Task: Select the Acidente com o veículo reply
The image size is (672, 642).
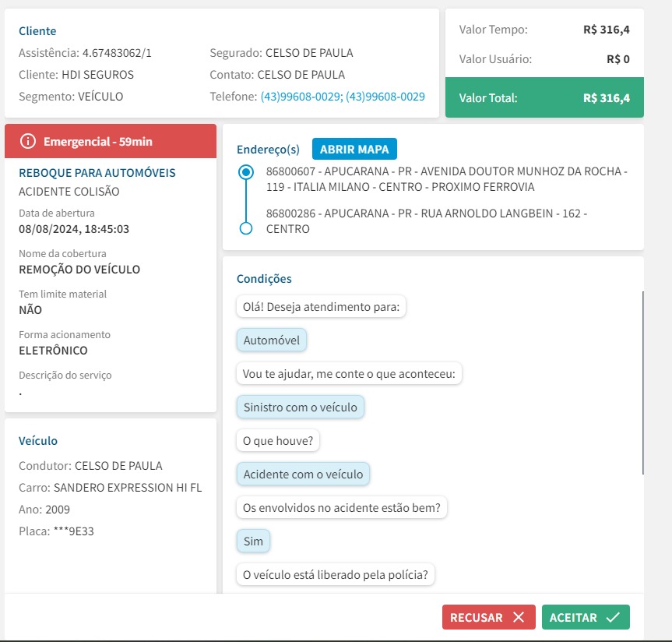Action: [x=303, y=474]
